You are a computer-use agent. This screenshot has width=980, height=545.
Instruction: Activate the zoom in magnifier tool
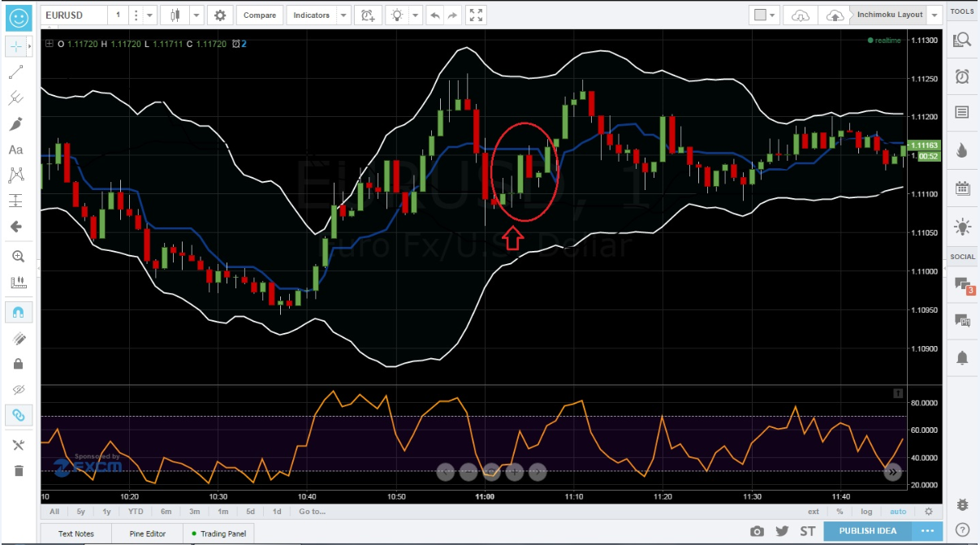tap(18, 257)
